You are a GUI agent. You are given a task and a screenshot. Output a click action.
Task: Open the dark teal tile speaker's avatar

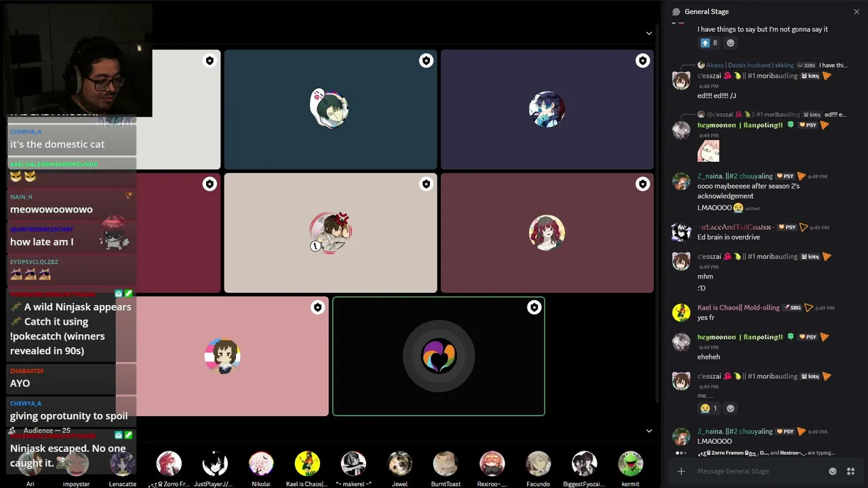pos(330,108)
